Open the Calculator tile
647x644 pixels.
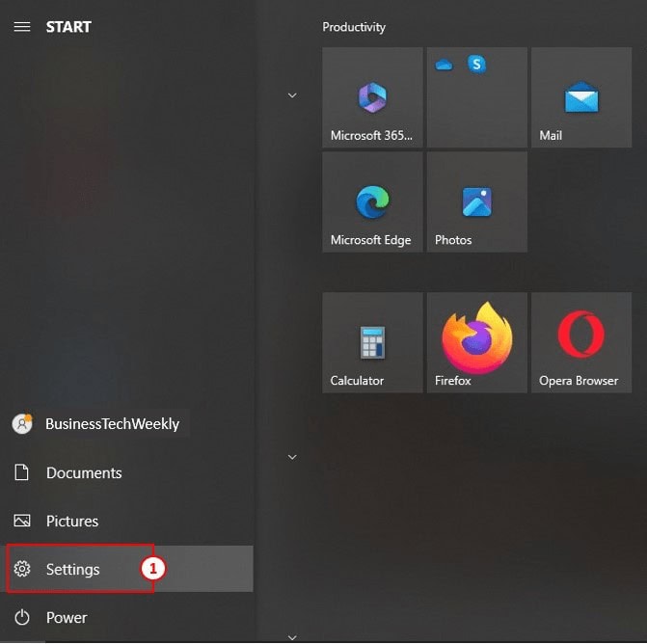point(372,342)
